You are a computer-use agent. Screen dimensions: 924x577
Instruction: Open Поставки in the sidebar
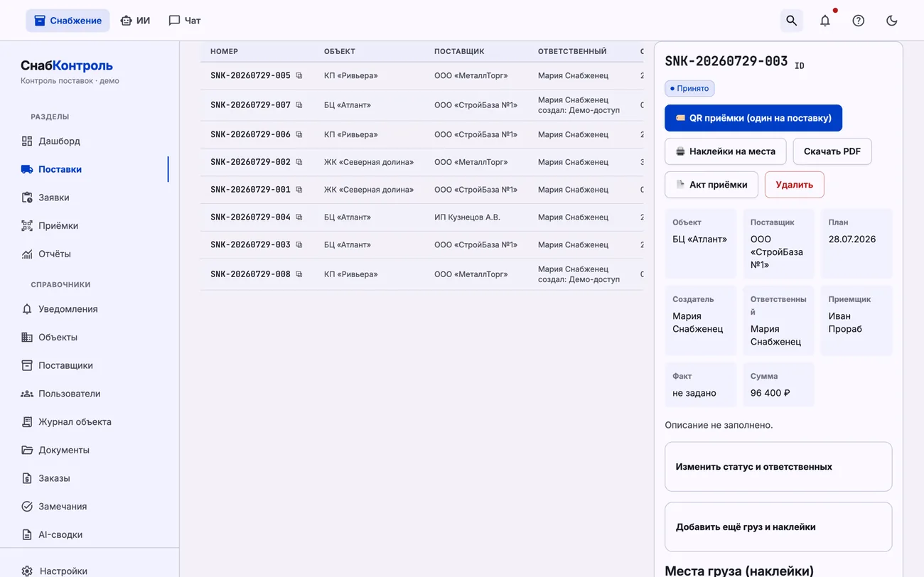tap(60, 169)
